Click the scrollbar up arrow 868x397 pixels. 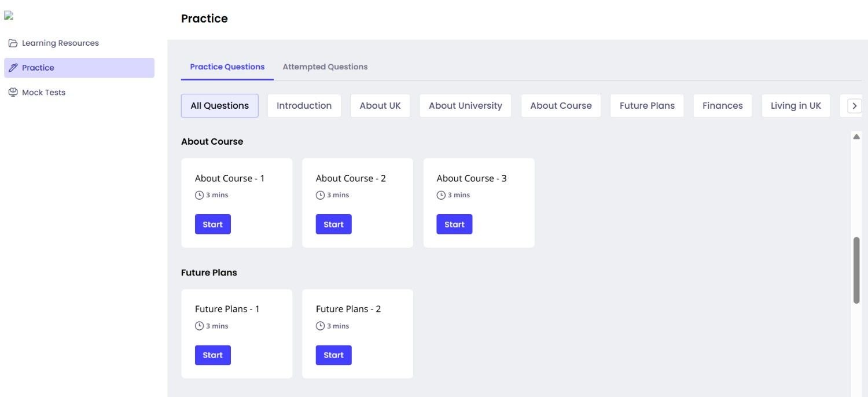[x=856, y=137]
